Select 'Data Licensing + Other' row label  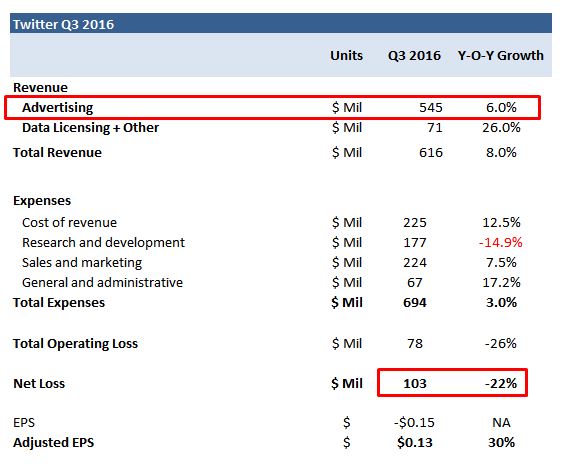[x=90, y=128]
